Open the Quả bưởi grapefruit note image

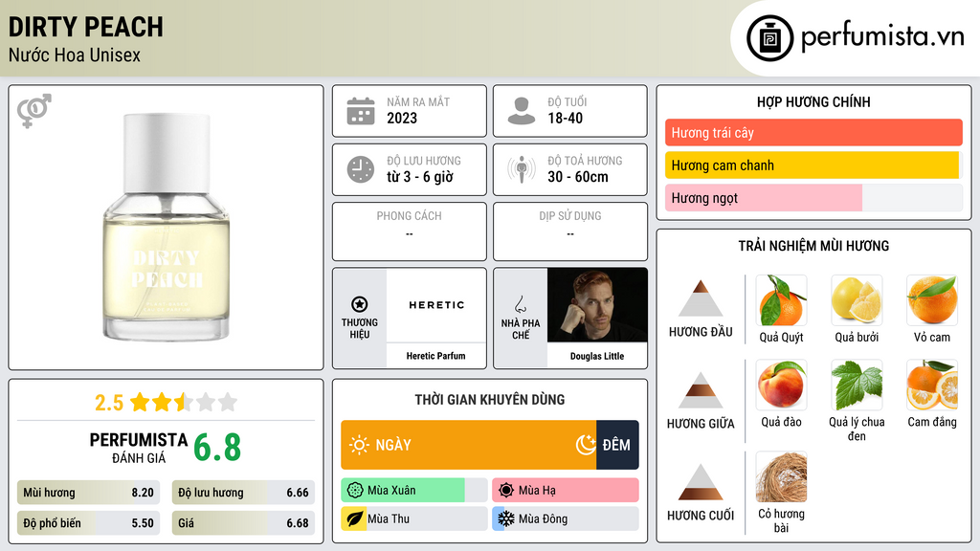pyautogui.click(x=857, y=299)
